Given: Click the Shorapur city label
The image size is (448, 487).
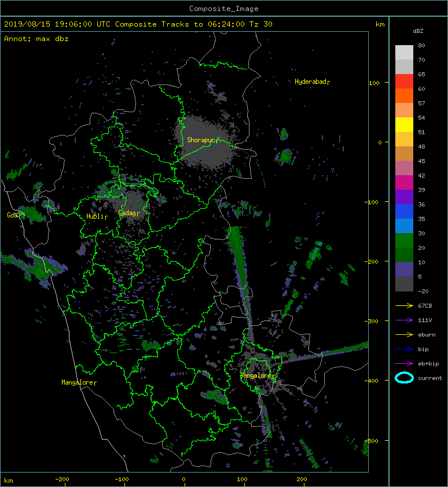Looking at the screenshot, I should [203, 140].
